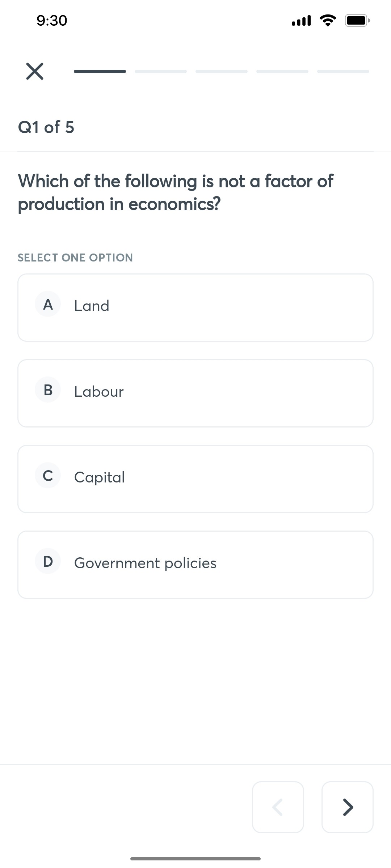The width and height of the screenshot is (391, 868).
Task: Click the battery indicator
Action: [x=357, y=21]
